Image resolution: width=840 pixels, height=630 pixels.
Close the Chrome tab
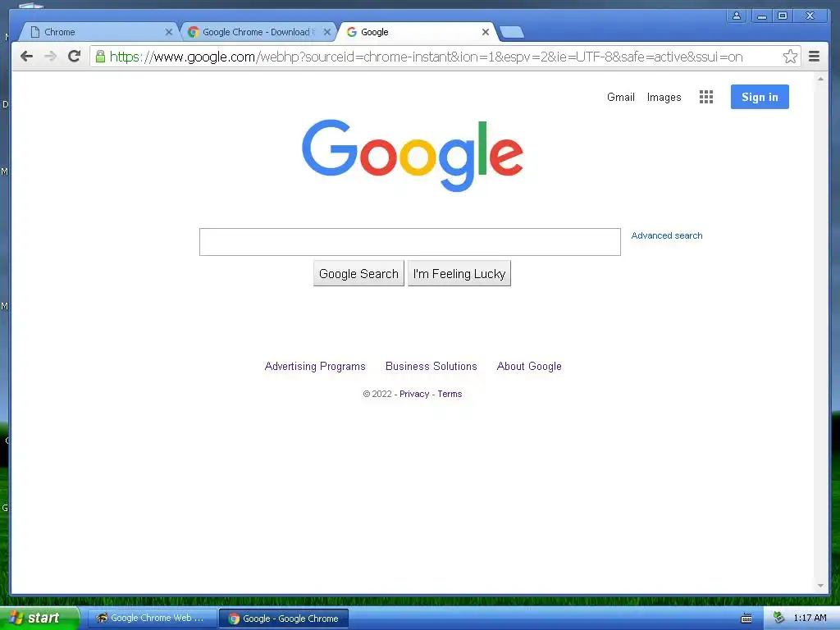(169, 32)
